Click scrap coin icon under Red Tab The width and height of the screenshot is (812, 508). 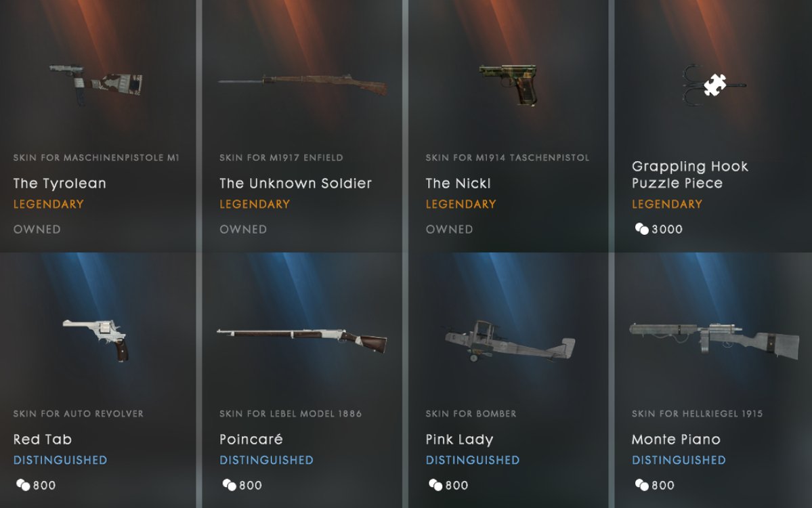click(23, 485)
